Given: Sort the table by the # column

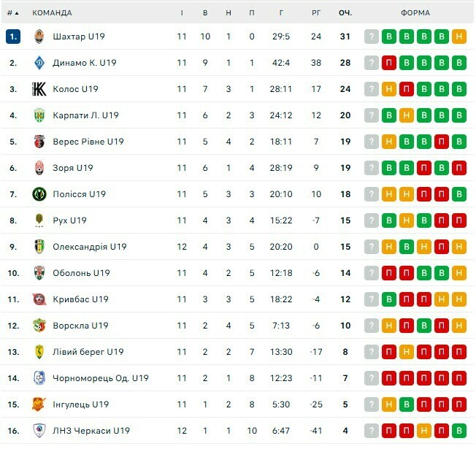Looking at the screenshot, I should [13, 13].
